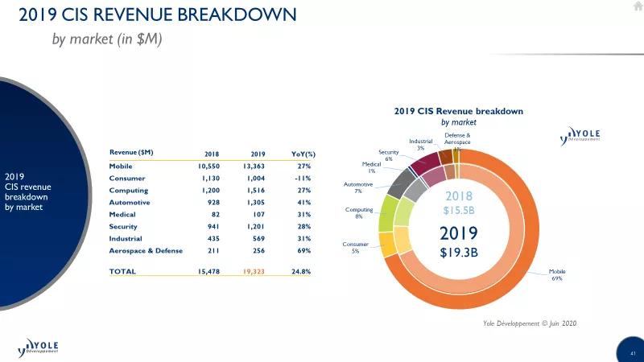Screen dimensions: 644x362
Task: Select the maroon Security donut segment
Action: [x=426, y=162]
